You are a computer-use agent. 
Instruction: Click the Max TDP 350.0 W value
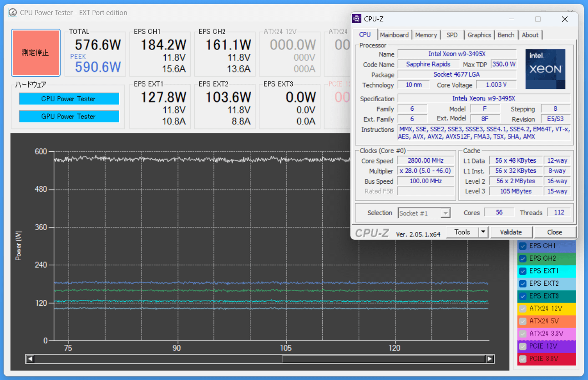(504, 64)
